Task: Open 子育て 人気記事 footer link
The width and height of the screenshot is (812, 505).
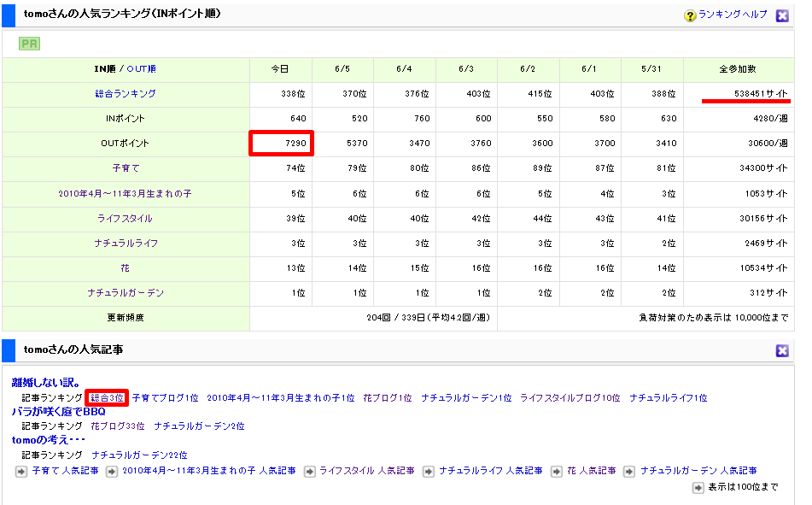Action: 65,471
